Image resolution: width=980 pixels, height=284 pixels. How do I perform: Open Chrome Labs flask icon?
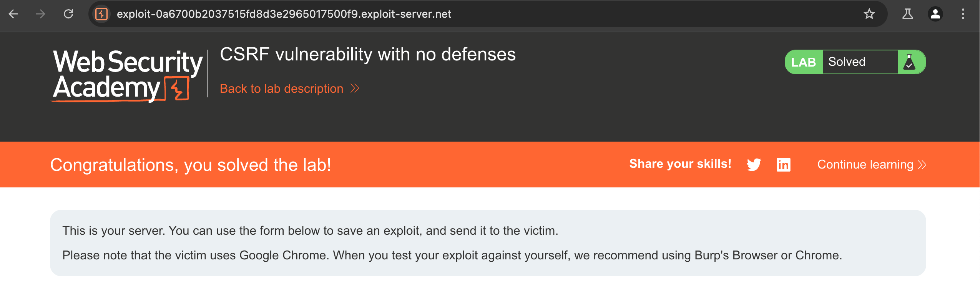click(907, 14)
